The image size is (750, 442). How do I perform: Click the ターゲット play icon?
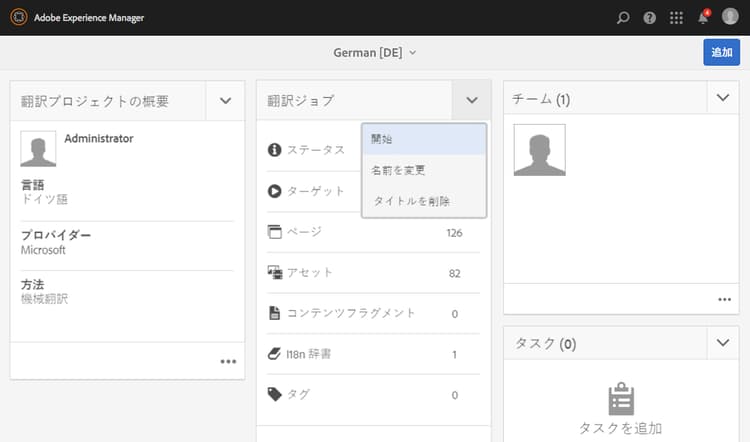tap(275, 191)
